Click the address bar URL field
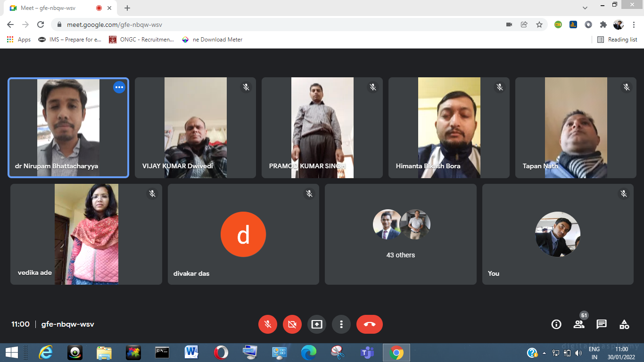 point(283,25)
